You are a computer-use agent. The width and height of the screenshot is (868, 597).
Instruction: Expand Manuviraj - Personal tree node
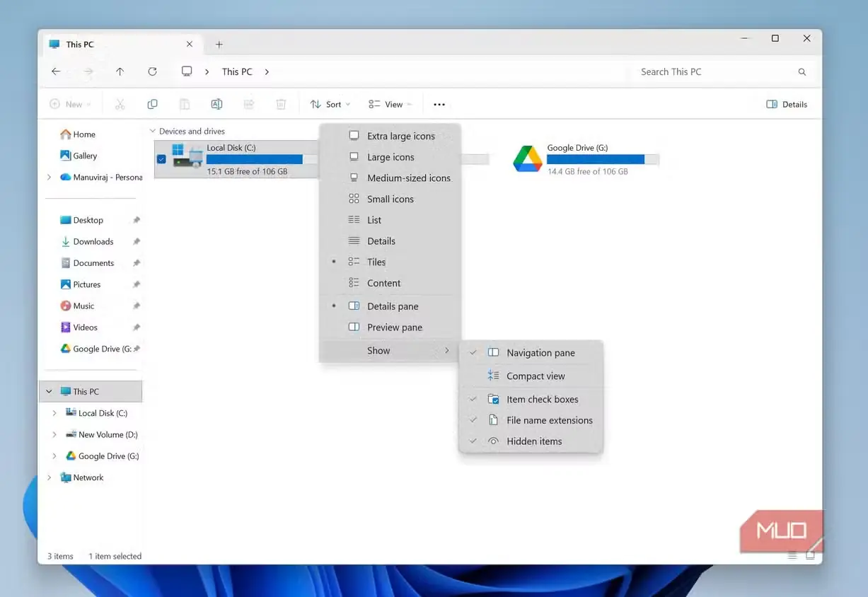(49, 178)
